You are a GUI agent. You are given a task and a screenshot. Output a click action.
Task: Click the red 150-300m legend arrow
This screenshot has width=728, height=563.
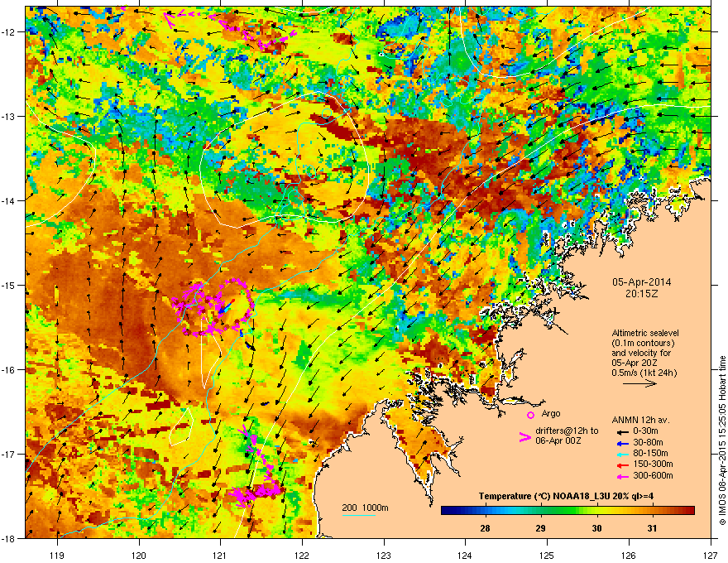tap(622, 465)
